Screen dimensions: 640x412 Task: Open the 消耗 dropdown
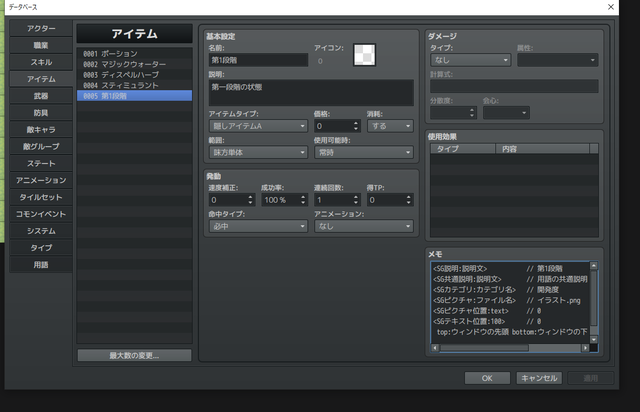point(390,126)
